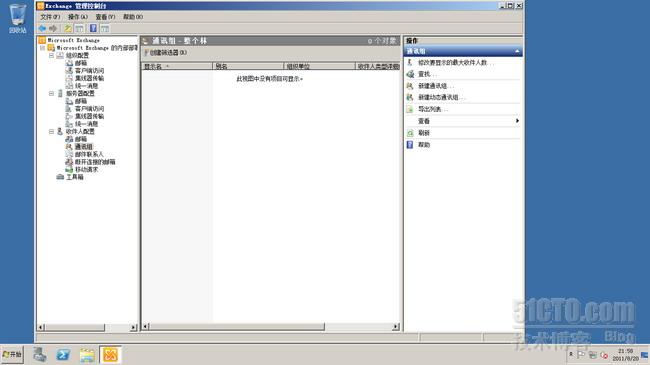Sort by the 收件人类型详细 column header
650x365 pixels.
click(x=378, y=66)
